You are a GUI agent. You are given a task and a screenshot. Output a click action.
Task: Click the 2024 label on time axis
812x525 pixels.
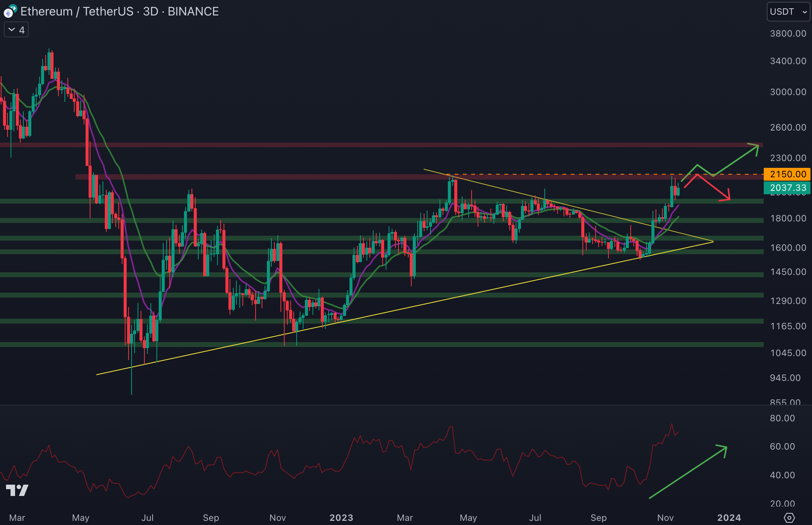pos(729,518)
